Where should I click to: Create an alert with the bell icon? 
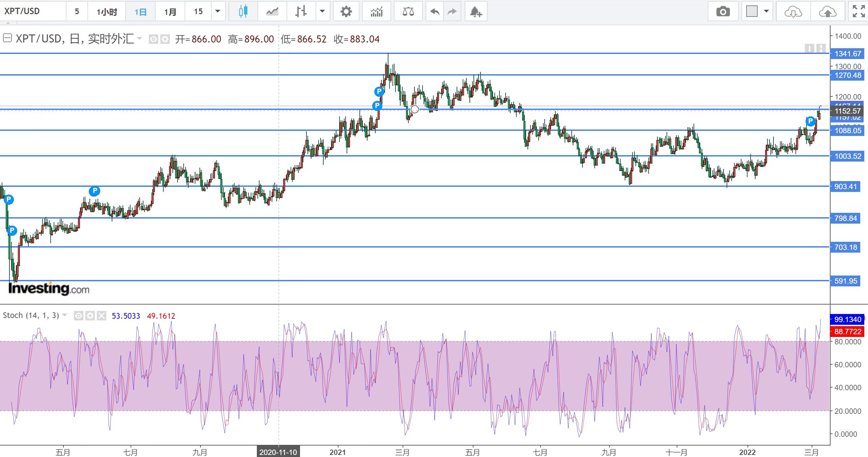click(x=476, y=11)
